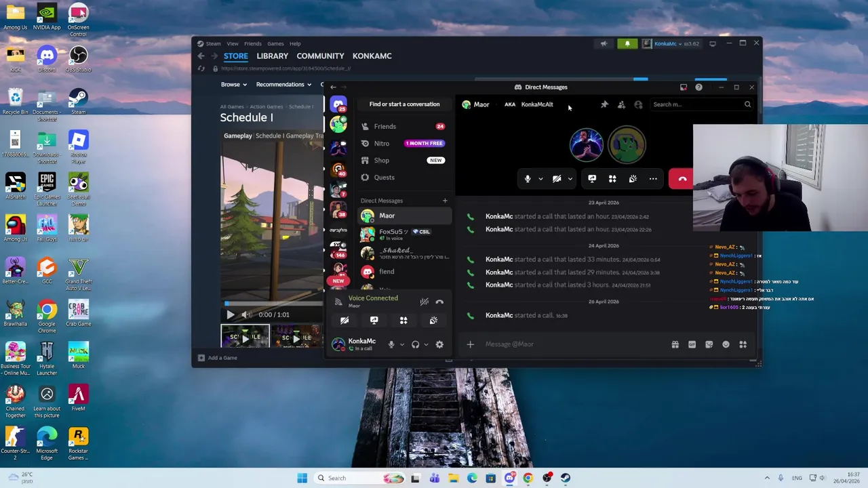
Task: Create new DM plus icon
Action: coord(445,201)
